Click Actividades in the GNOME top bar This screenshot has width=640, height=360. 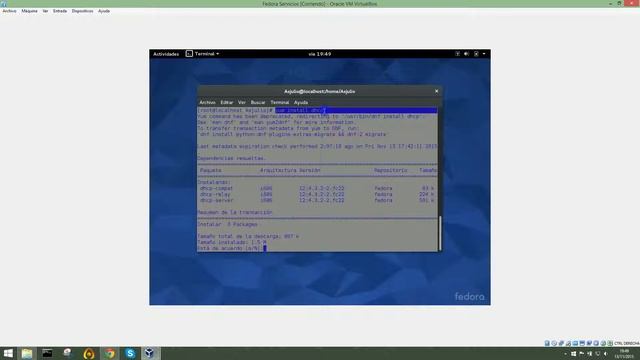[x=166, y=54]
